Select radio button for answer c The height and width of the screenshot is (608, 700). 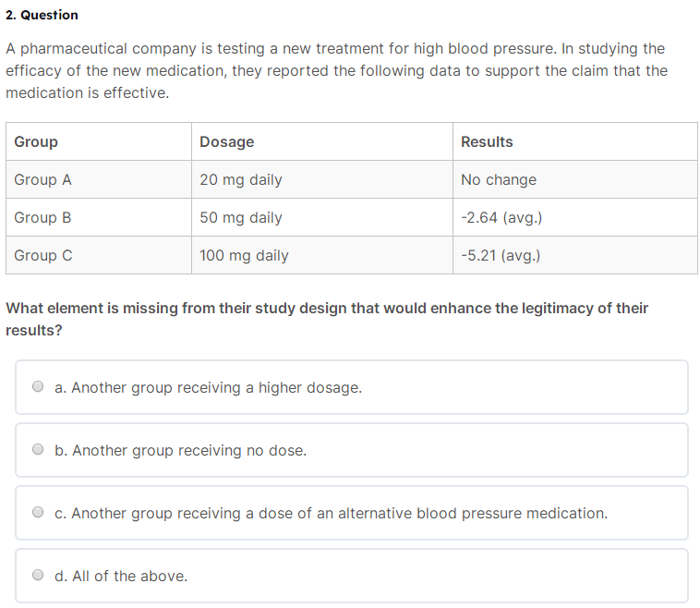click(x=38, y=512)
